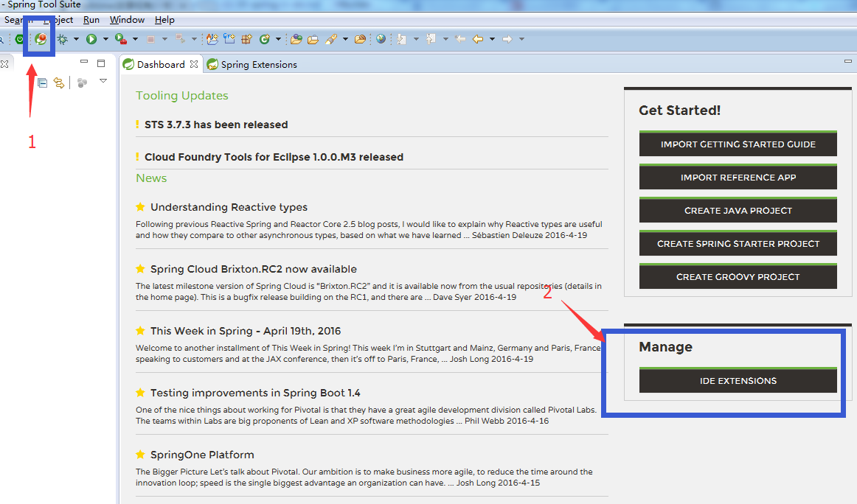Viewport: 857px width, 504px height.
Task: Click the green Run play icon
Action: [91, 39]
